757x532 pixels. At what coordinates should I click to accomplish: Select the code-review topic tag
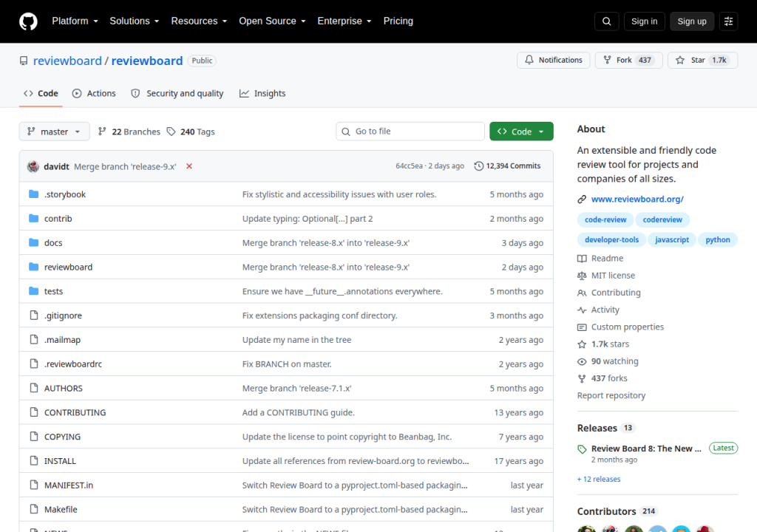tap(605, 219)
